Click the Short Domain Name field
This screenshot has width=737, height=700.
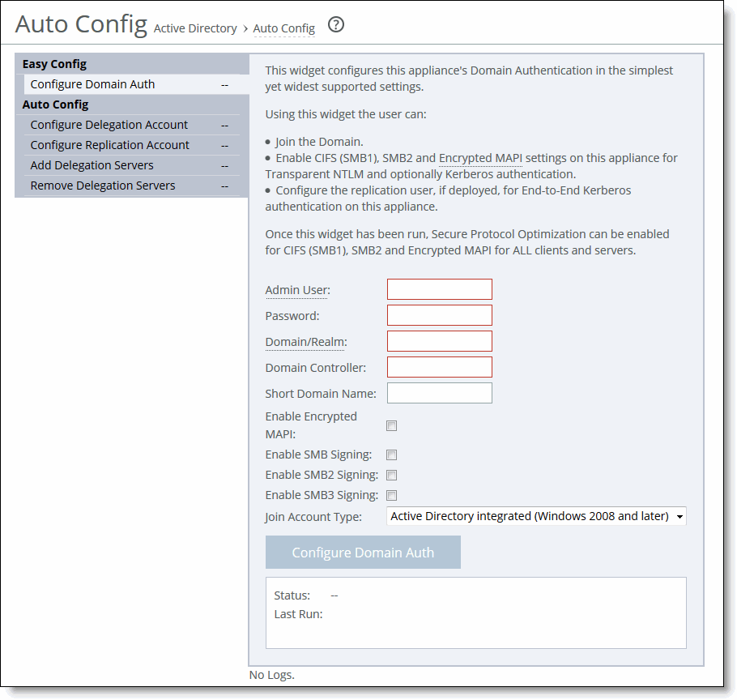coord(439,392)
